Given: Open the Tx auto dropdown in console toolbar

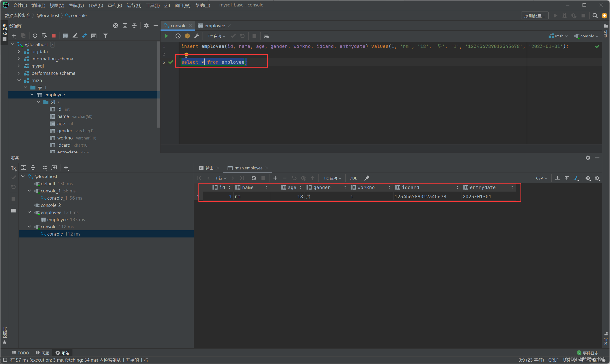Looking at the screenshot, I should [216, 36].
